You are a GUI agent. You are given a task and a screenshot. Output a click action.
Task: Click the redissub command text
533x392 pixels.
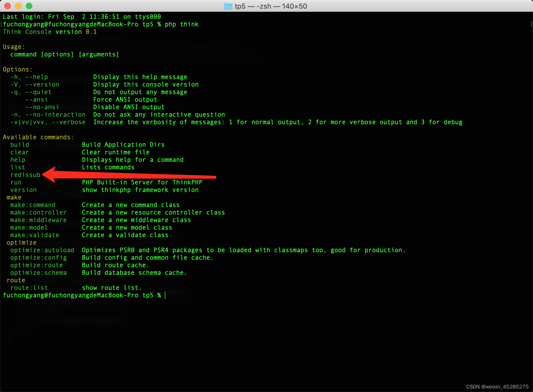pos(25,175)
